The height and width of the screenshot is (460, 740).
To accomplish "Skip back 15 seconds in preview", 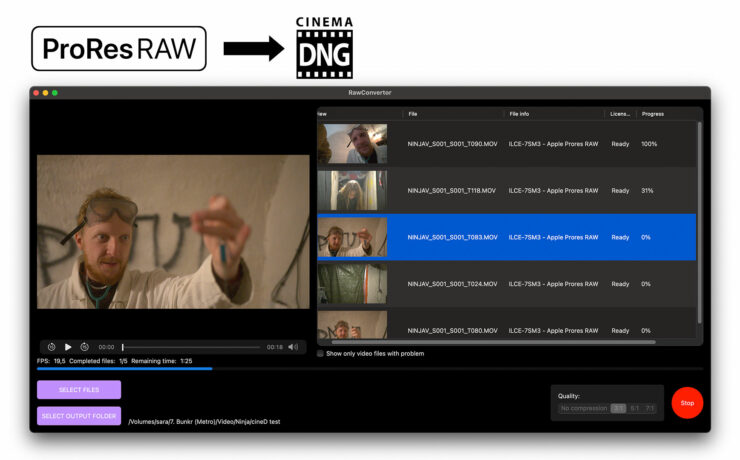I will 51,347.
